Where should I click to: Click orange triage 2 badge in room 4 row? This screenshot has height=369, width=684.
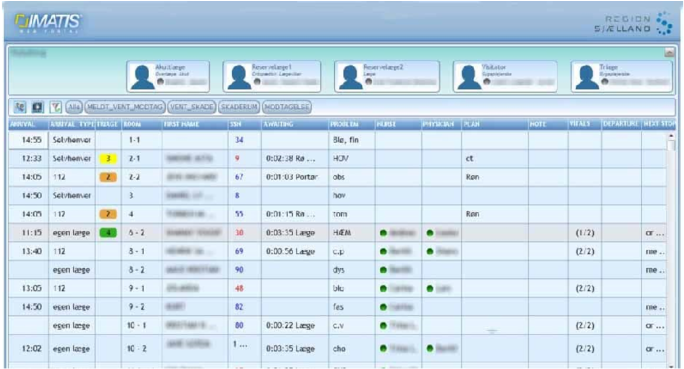click(x=108, y=214)
